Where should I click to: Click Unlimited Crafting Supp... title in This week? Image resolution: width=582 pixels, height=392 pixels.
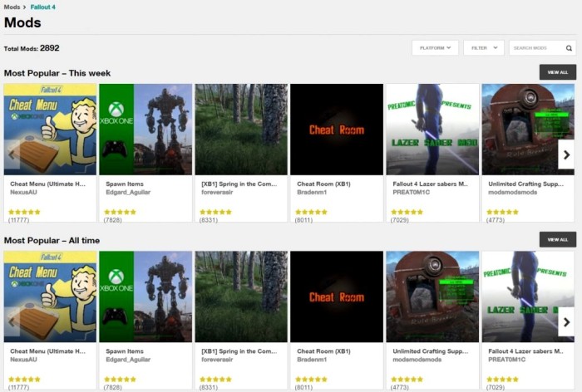point(525,184)
